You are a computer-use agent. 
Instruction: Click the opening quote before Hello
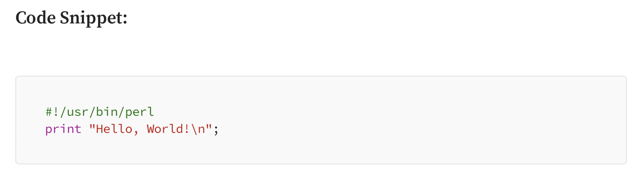pos(93,127)
